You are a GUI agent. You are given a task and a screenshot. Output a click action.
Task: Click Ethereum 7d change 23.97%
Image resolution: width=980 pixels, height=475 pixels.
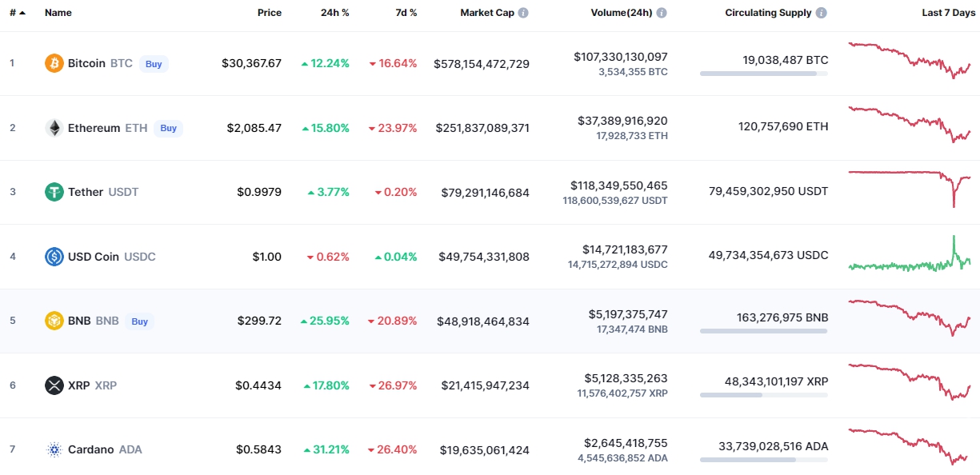click(x=393, y=128)
